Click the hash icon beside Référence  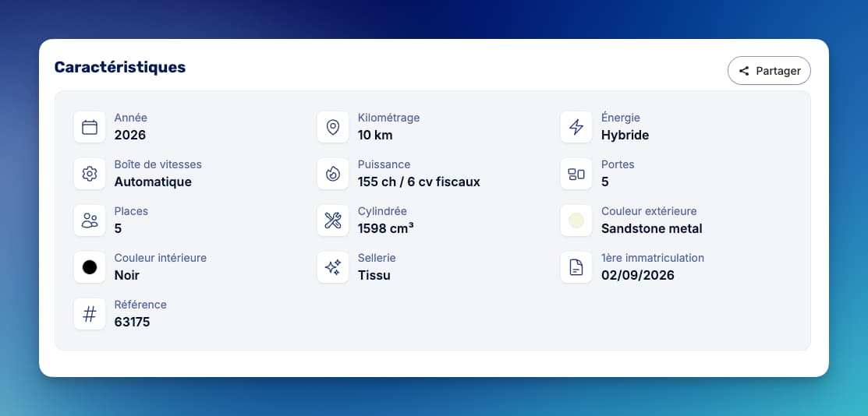[x=90, y=314]
